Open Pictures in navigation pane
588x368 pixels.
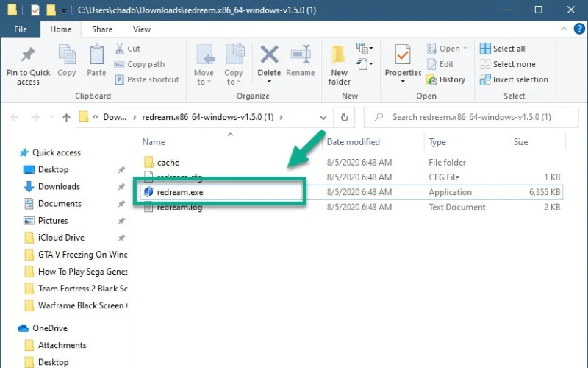coord(53,220)
